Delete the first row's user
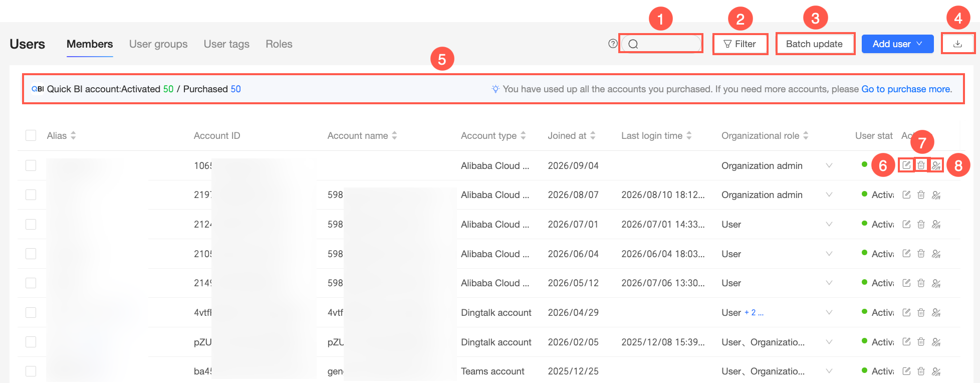 pos(921,165)
